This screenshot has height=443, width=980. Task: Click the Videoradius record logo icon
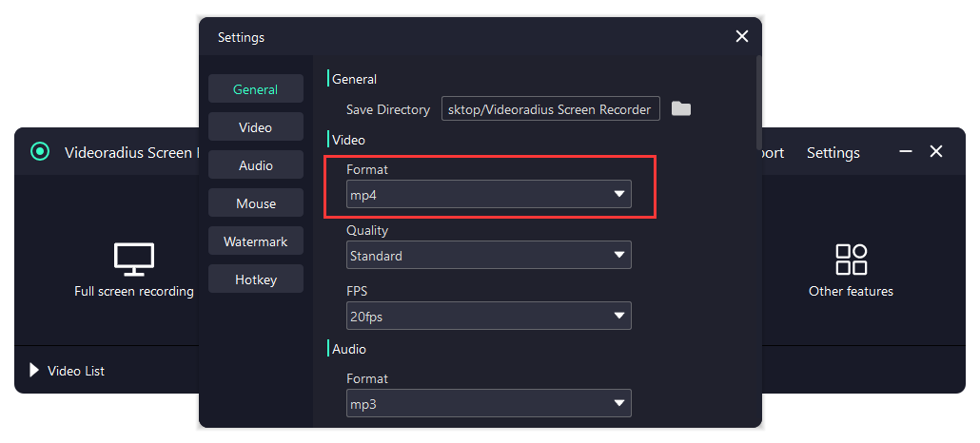coord(40,152)
